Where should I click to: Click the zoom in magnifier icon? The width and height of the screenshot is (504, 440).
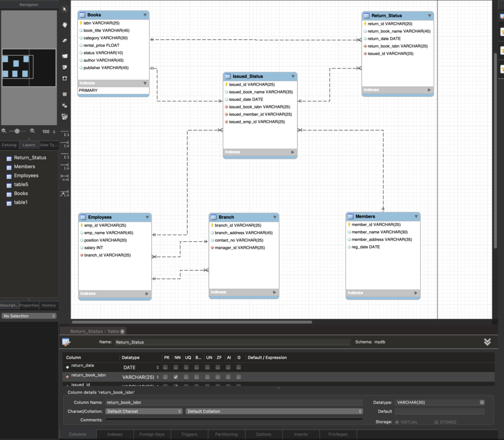coord(32,131)
